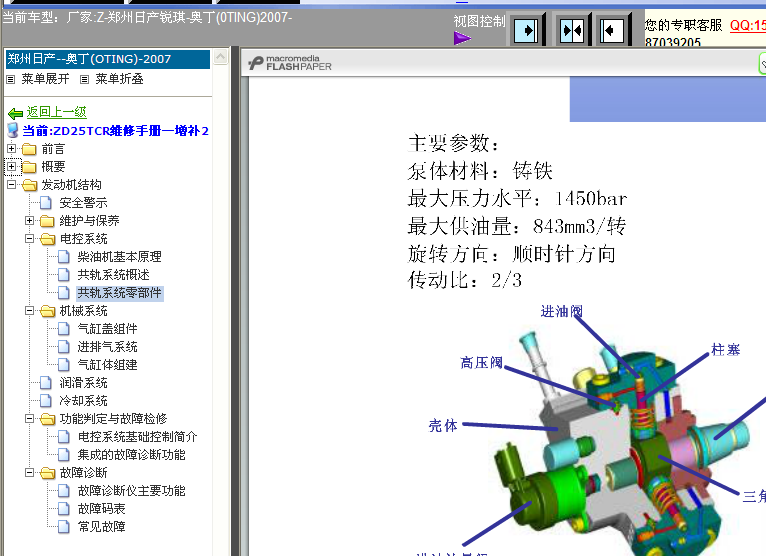766x556 pixels.
Task: Click 菜单折叠 to collapse the menu
Action: (x=119, y=79)
